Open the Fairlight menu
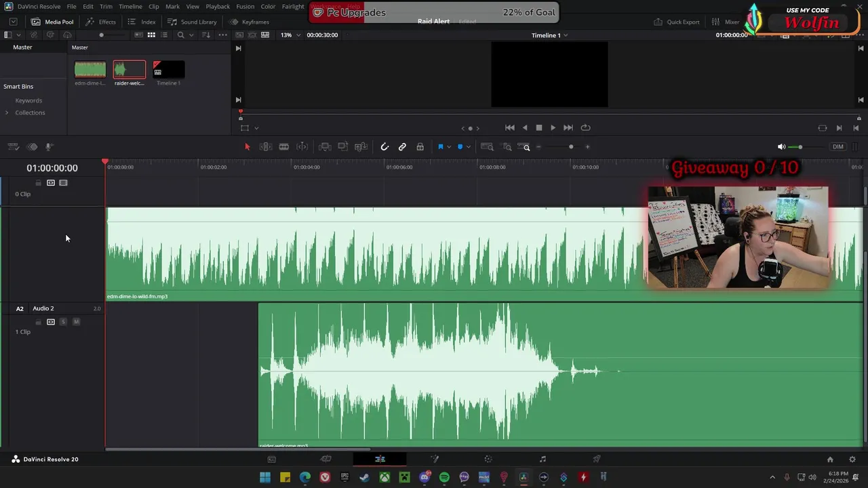The width and height of the screenshot is (868, 488). point(293,7)
